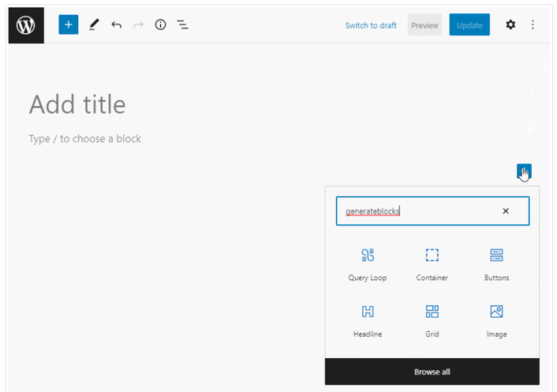
Task: Insert the Container block
Action: tap(432, 264)
